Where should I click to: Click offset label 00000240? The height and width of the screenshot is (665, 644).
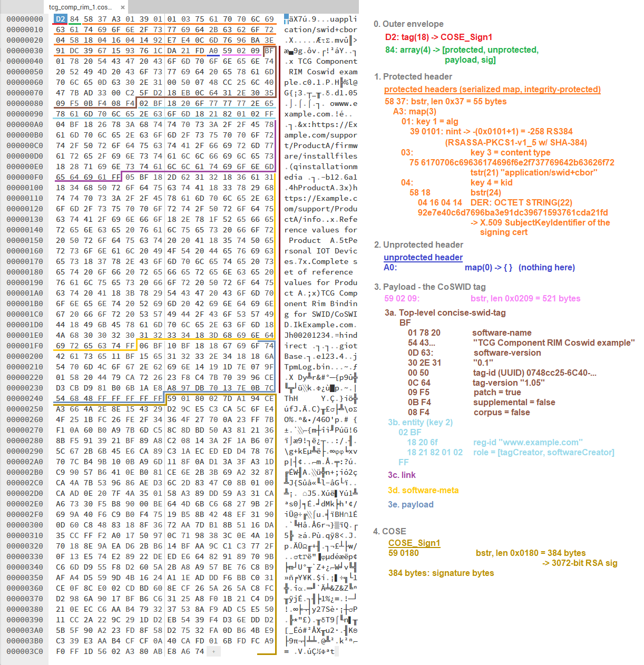pyautogui.click(x=25, y=398)
